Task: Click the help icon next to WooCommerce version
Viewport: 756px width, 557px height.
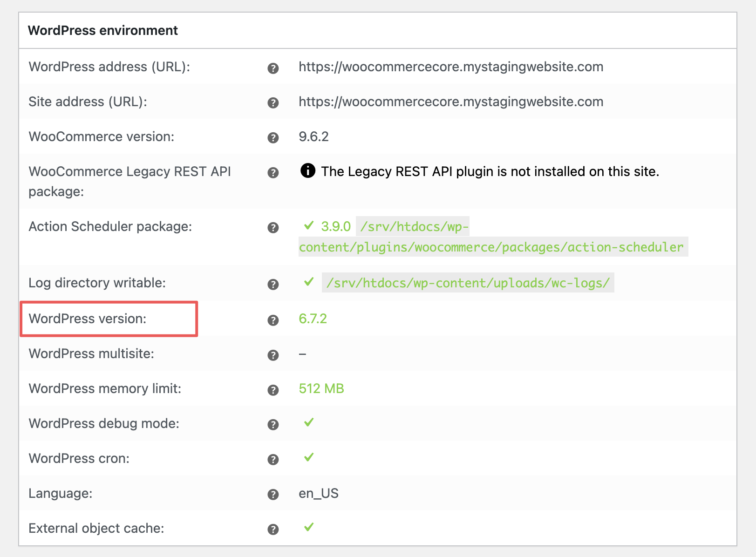Action: click(272, 137)
